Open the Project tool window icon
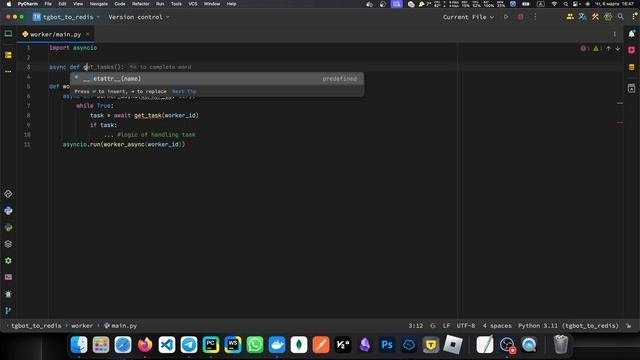This screenshot has width=640, height=360. pyautogui.click(x=8, y=34)
